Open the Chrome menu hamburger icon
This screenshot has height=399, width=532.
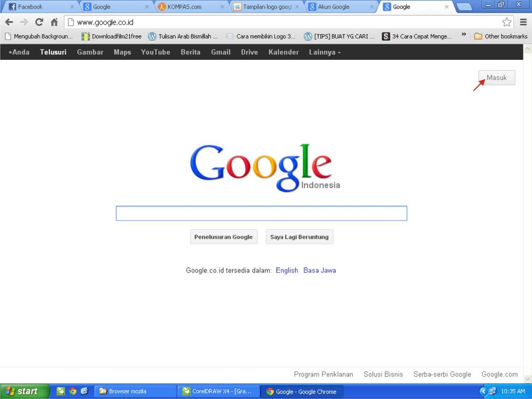pos(523,22)
